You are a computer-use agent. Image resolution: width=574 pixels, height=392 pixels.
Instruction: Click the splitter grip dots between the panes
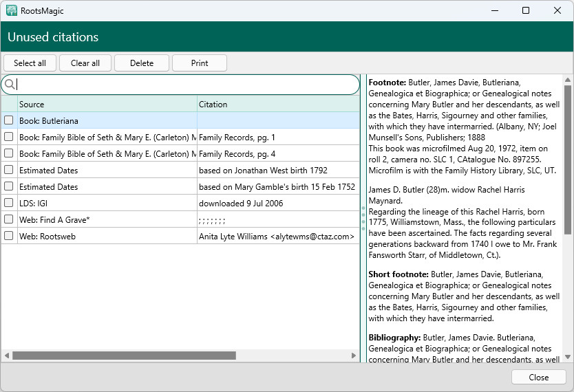coord(363,218)
